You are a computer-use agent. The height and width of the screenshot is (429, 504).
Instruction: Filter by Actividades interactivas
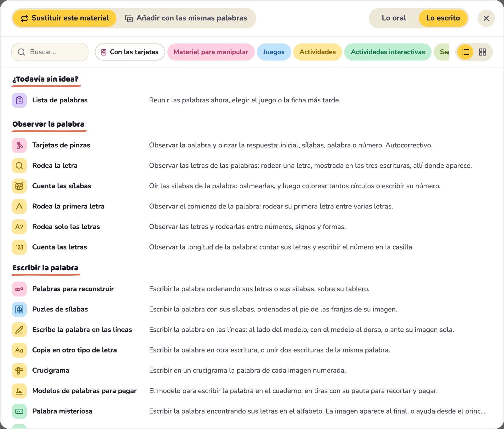[388, 52]
